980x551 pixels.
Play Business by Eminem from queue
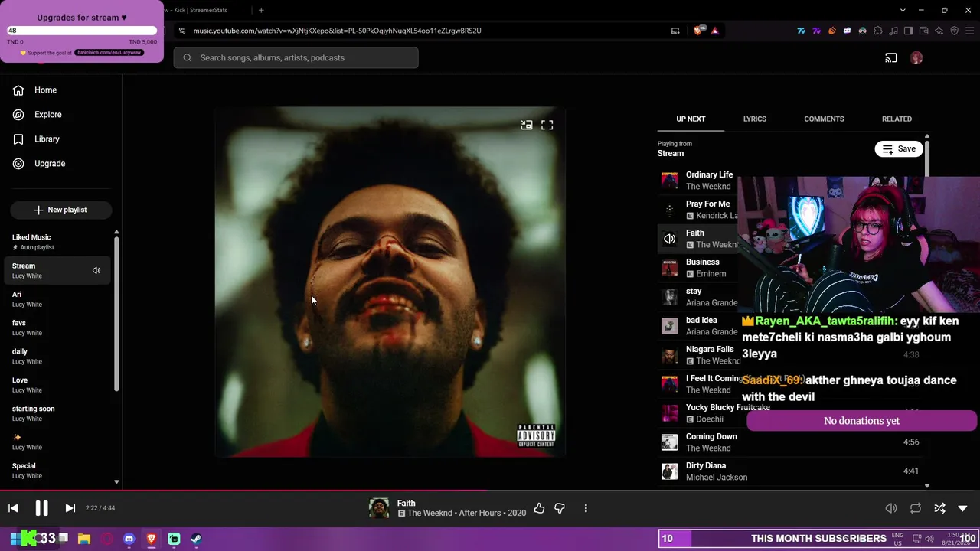(697, 268)
